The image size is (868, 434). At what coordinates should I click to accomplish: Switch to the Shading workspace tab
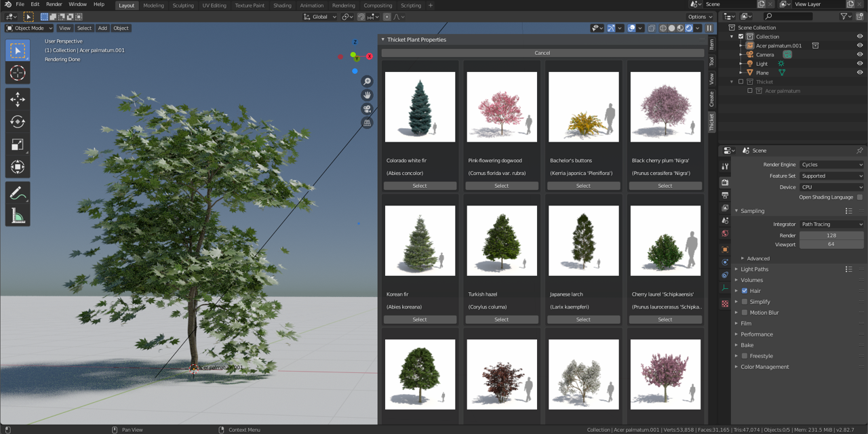282,5
